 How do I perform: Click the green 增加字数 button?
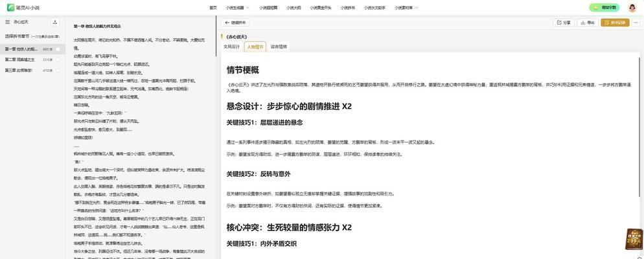click(x=604, y=8)
